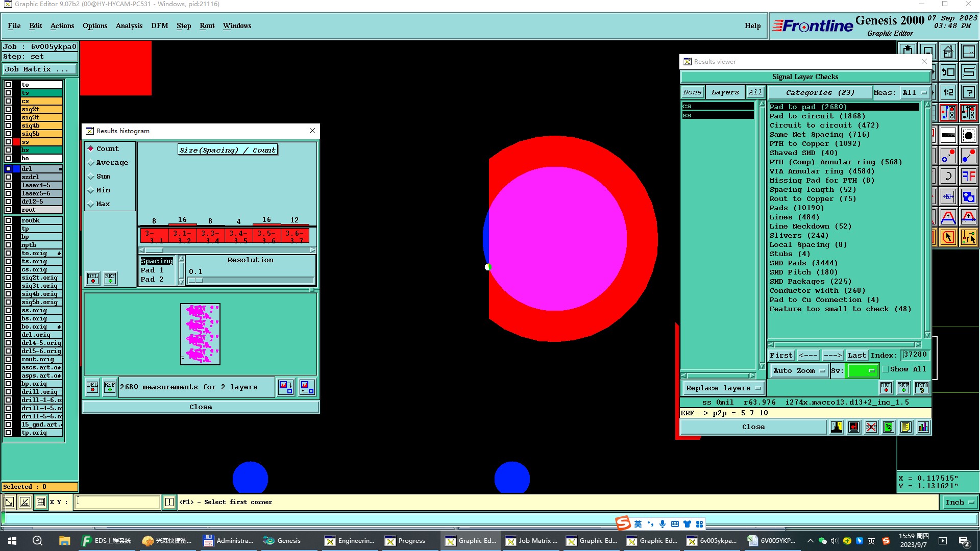Click the Job Matrix button
Screen dimensions: 980x551
(x=40, y=69)
